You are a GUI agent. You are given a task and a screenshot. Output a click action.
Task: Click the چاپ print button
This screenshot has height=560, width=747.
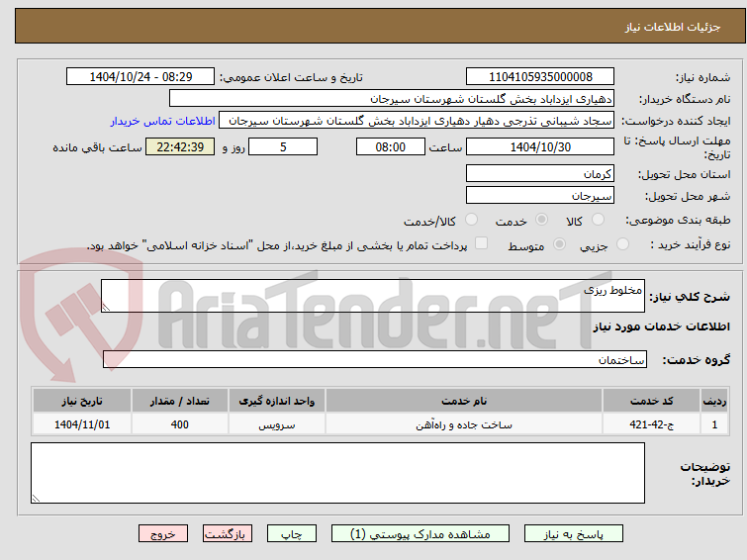pyautogui.click(x=292, y=534)
